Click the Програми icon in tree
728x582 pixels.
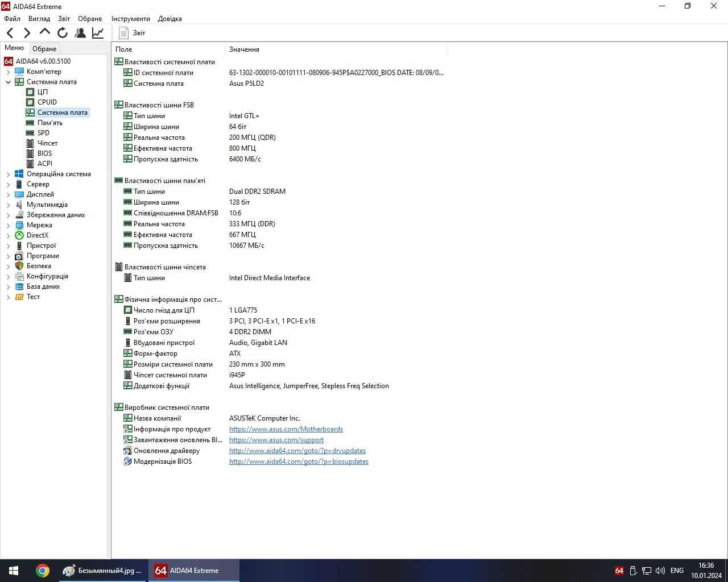(x=19, y=256)
